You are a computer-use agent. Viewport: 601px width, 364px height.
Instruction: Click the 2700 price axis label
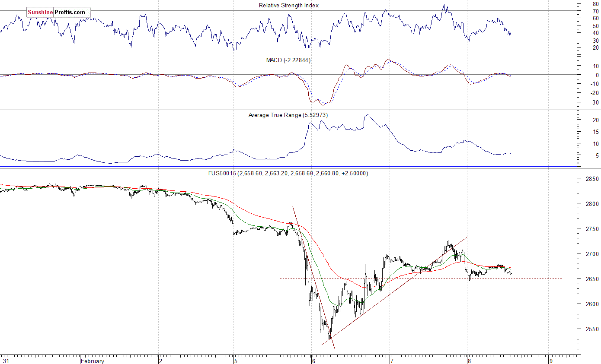click(592, 254)
